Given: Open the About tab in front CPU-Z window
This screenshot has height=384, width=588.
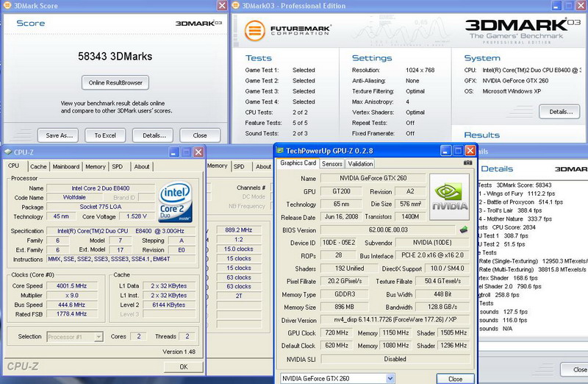Looking at the screenshot, I should [142, 167].
